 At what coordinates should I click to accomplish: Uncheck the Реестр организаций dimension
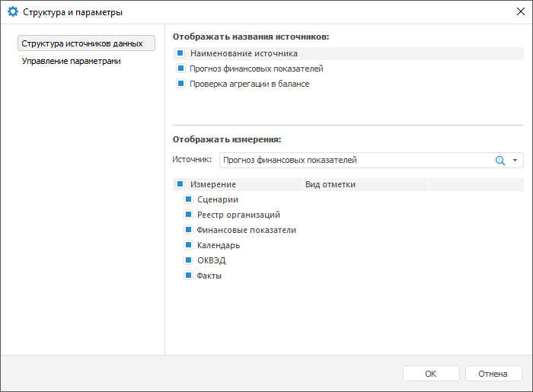(188, 215)
